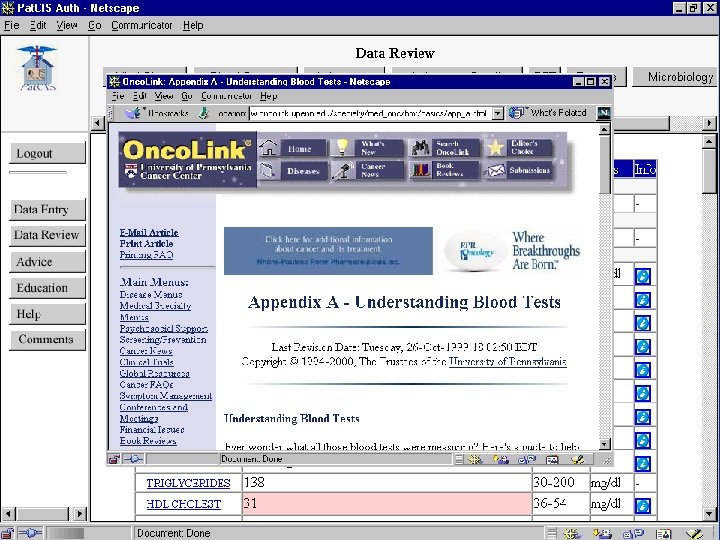Select the Microbiology tab
The width and height of the screenshot is (720, 540).
pos(675,77)
